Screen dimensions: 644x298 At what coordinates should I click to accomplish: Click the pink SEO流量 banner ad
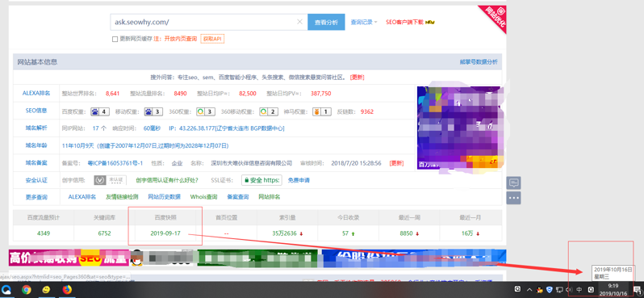tap(69, 258)
